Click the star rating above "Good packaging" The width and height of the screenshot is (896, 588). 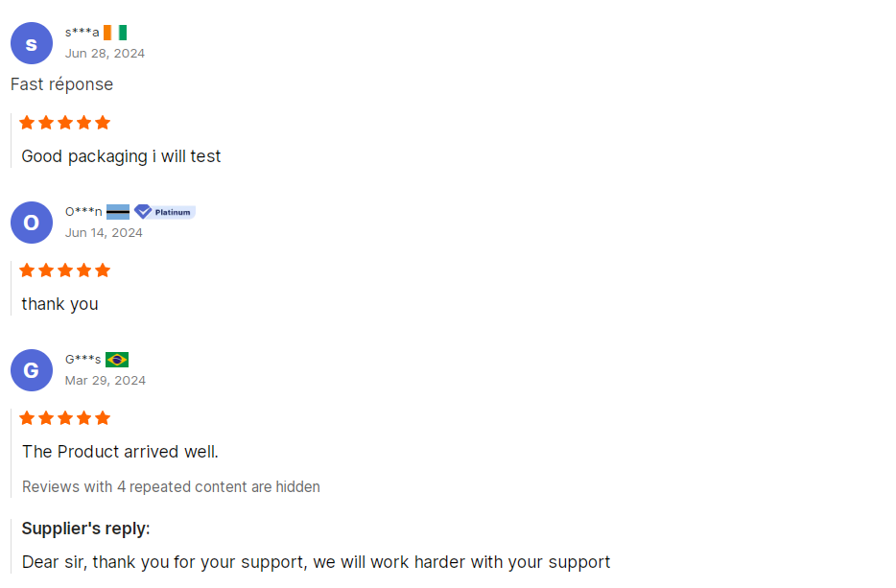pyautogui.click(x=65, y=123)
